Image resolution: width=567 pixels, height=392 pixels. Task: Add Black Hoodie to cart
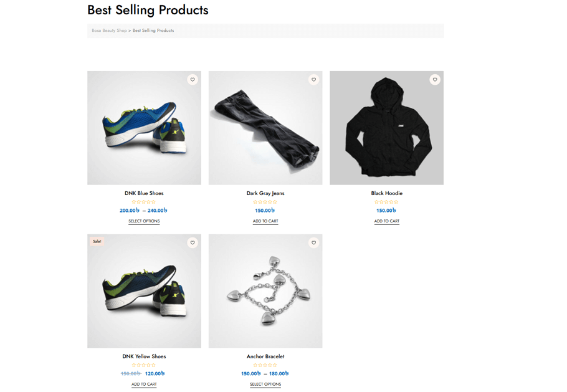click(x=386, y=221)
